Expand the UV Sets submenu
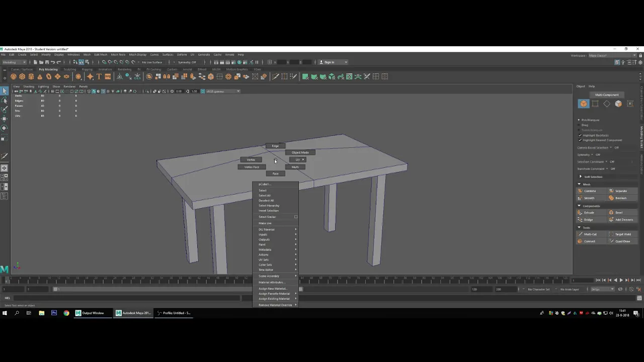 (276, 259)
